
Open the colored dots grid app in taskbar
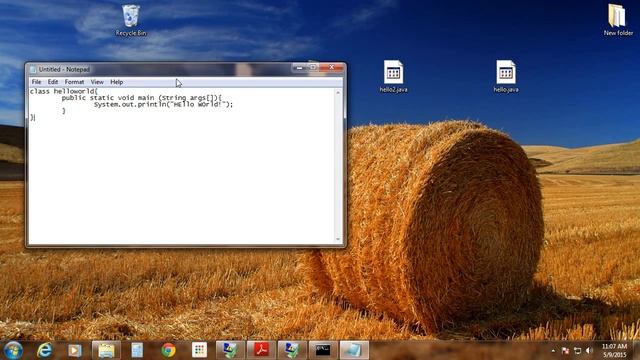(199, 350)
